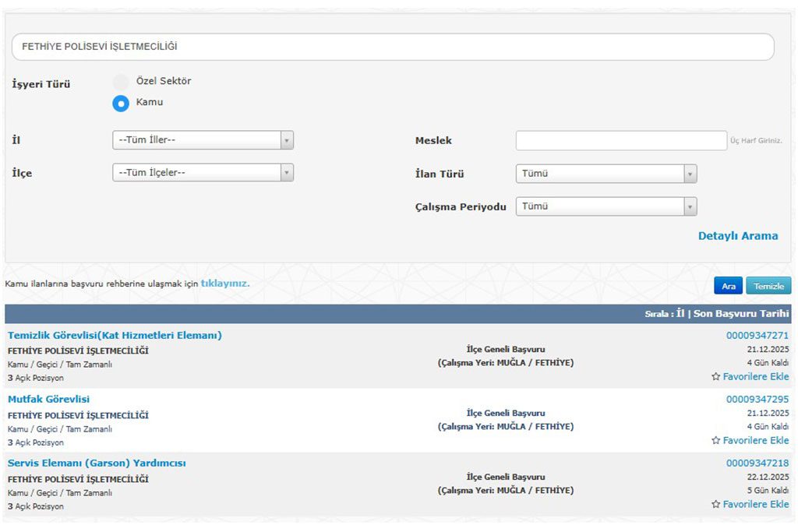The image size is (798, 532).
Task: Open Mutfak Görevlisi job posting title
Action: [48, 400]
